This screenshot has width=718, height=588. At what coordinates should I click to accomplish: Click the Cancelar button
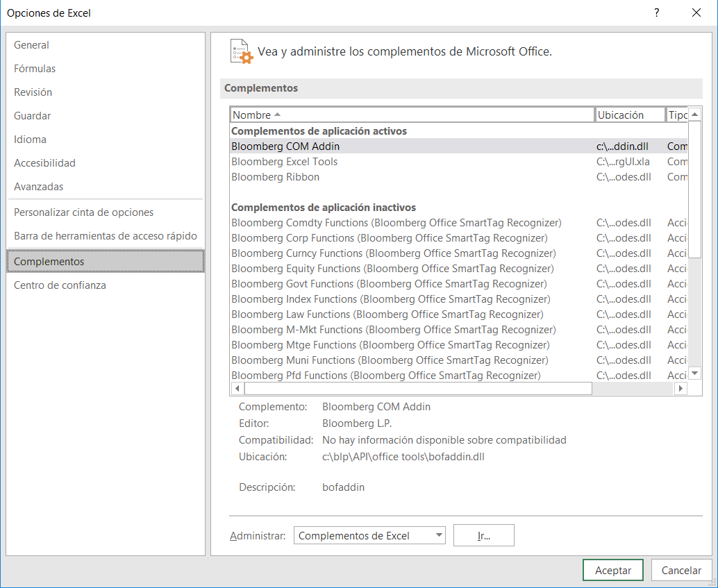point(681,570)
